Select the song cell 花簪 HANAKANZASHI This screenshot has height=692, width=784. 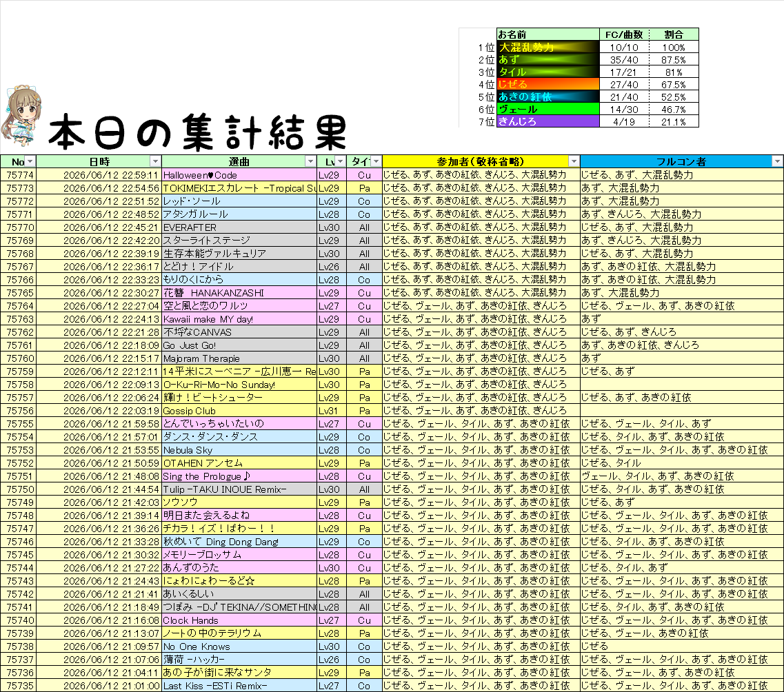[239, 293]
